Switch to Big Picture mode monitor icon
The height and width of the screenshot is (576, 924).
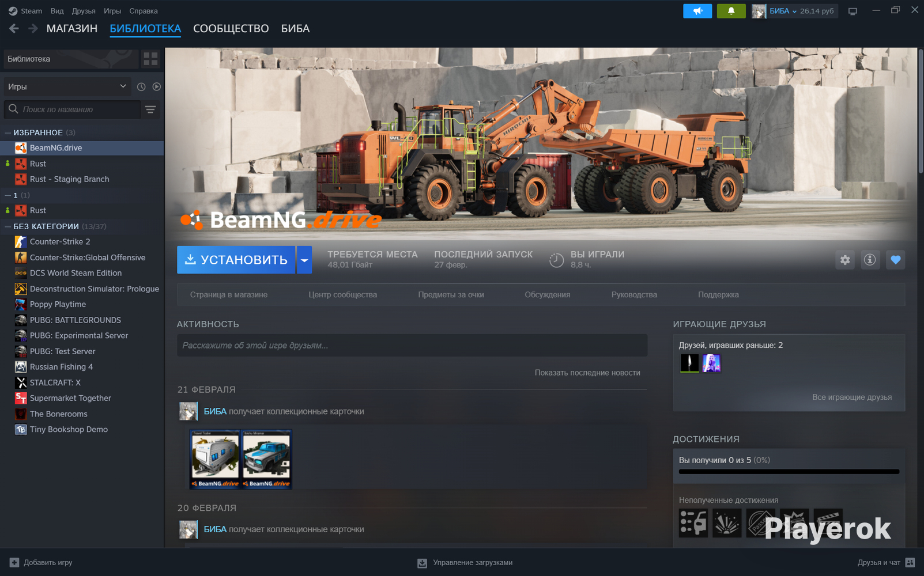click(x=853, y=11)
